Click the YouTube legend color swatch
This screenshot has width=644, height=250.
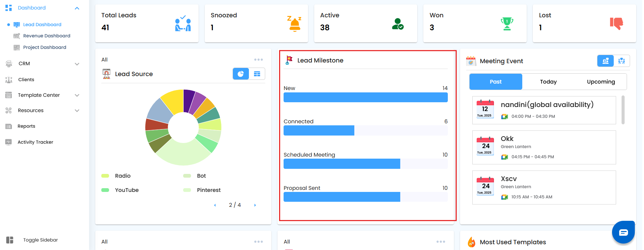click(105, 190)
